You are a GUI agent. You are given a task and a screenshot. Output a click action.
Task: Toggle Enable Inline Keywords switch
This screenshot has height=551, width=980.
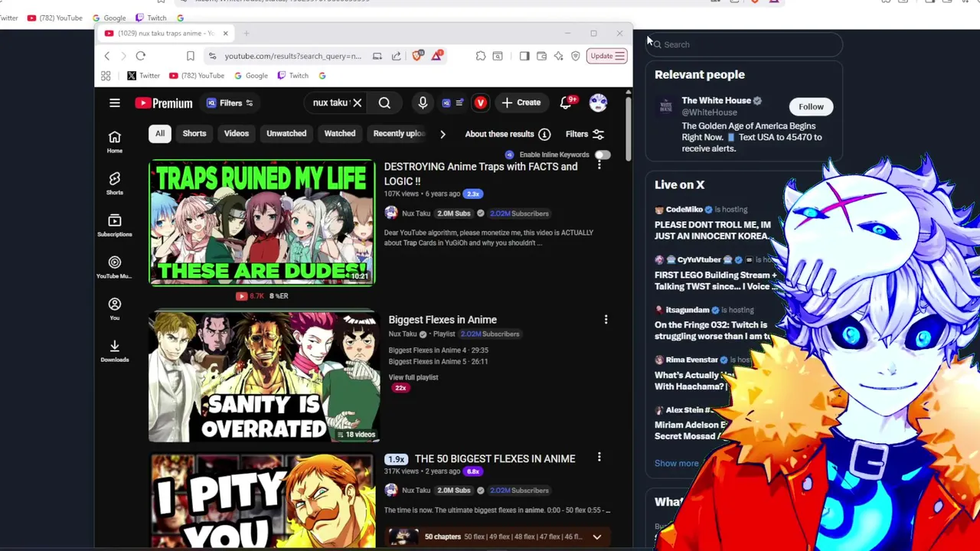point(603,155)
